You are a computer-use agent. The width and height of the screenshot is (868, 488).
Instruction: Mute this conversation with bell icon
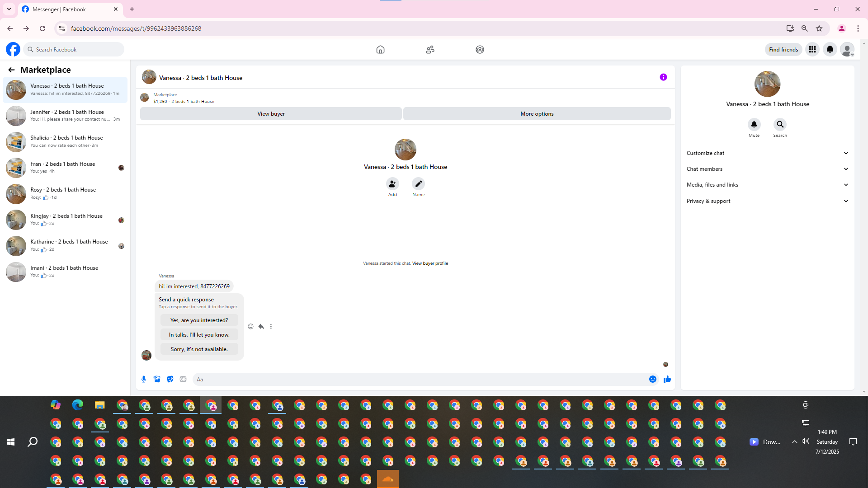(754, 124)
